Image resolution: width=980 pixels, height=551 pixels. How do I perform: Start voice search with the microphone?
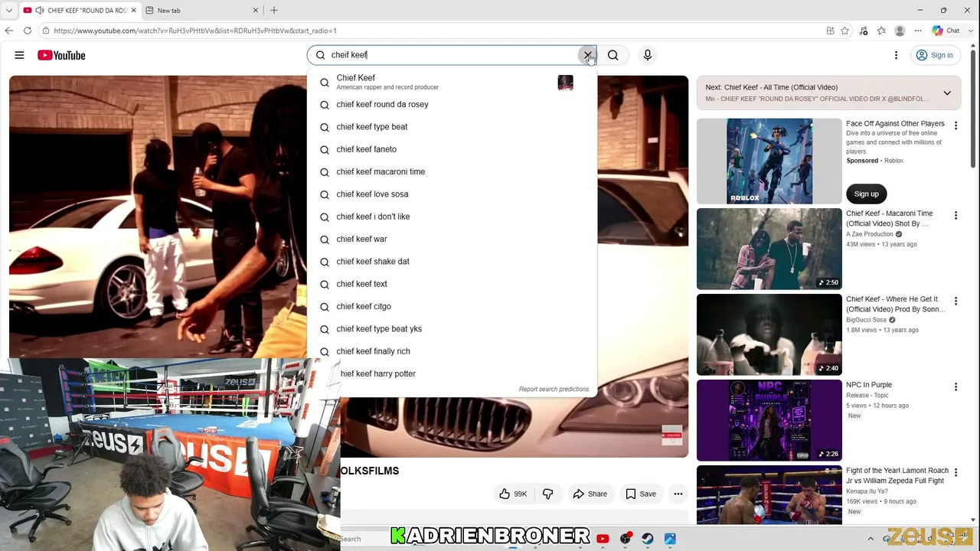(x=648, y=55)
